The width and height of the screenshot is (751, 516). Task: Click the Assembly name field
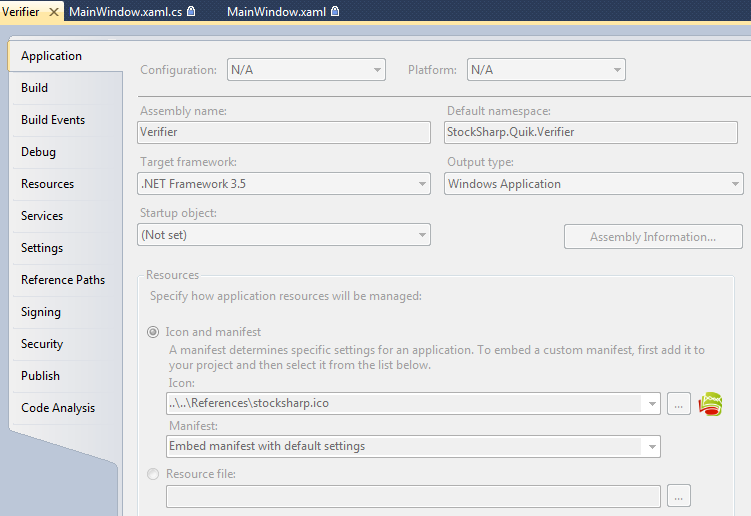tap(284, 132)
